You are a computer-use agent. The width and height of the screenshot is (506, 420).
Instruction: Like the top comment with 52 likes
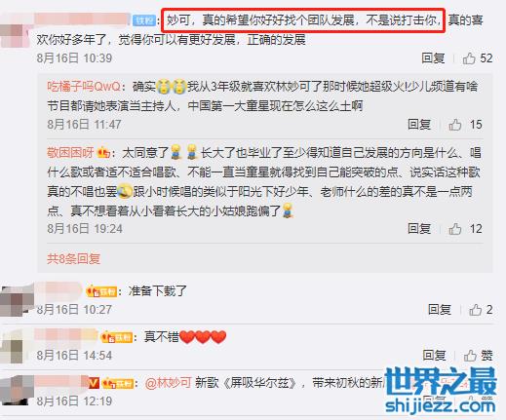click(469, 58)
